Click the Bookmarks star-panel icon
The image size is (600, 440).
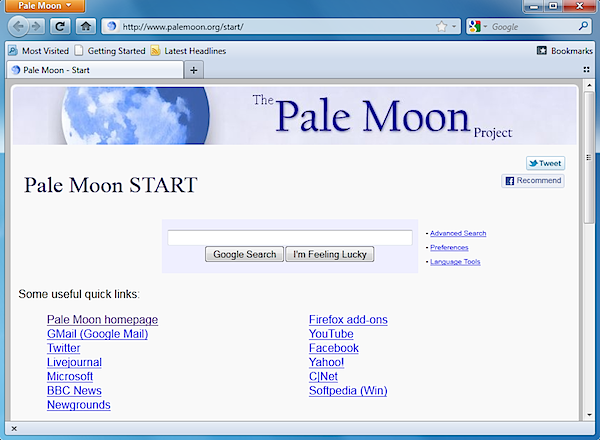click(542, 51)
